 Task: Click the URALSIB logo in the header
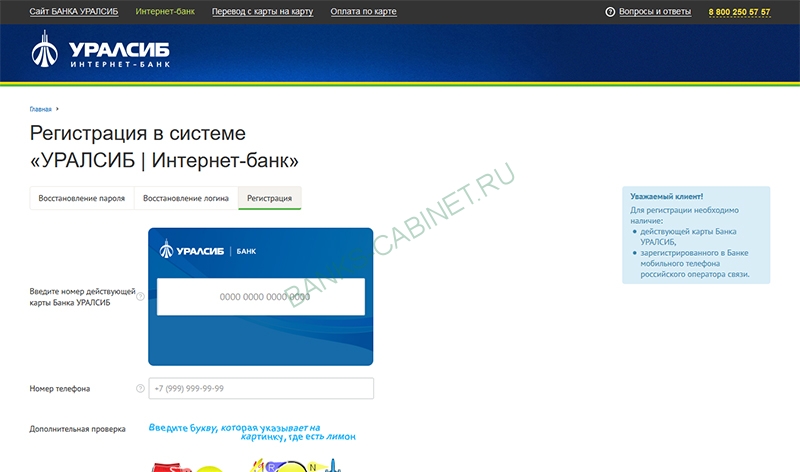point(101,49)
